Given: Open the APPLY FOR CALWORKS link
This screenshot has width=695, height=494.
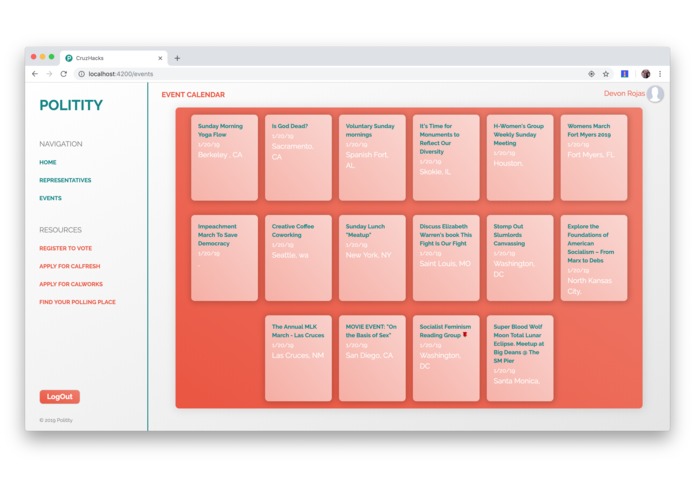Looking at the screenshot, I should (71, 284).
